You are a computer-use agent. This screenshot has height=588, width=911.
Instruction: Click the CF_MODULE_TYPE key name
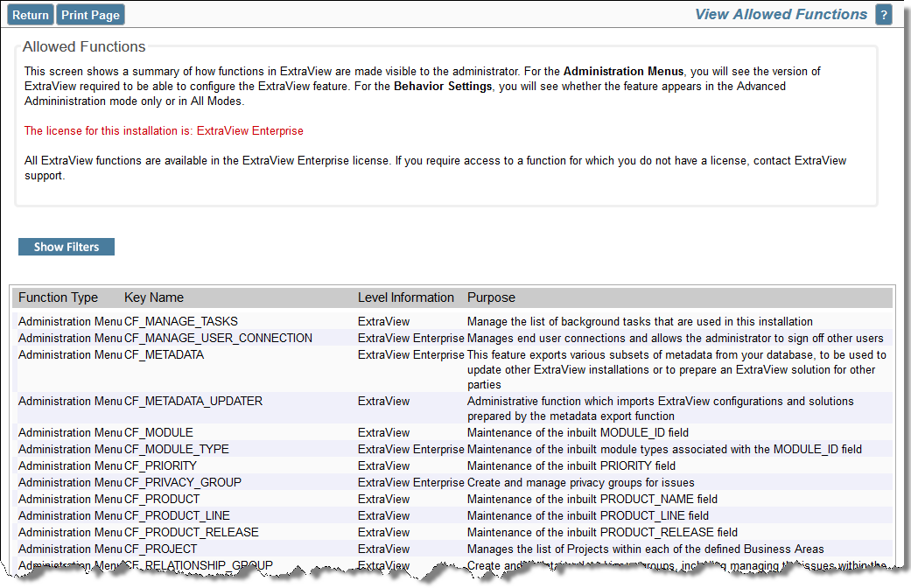177,449
